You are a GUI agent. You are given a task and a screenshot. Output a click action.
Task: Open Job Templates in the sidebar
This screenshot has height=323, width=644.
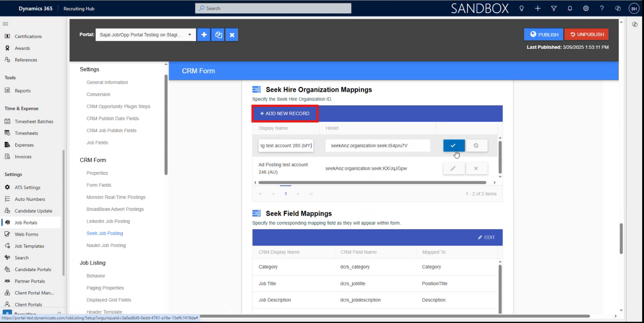(x=29, y=246)
